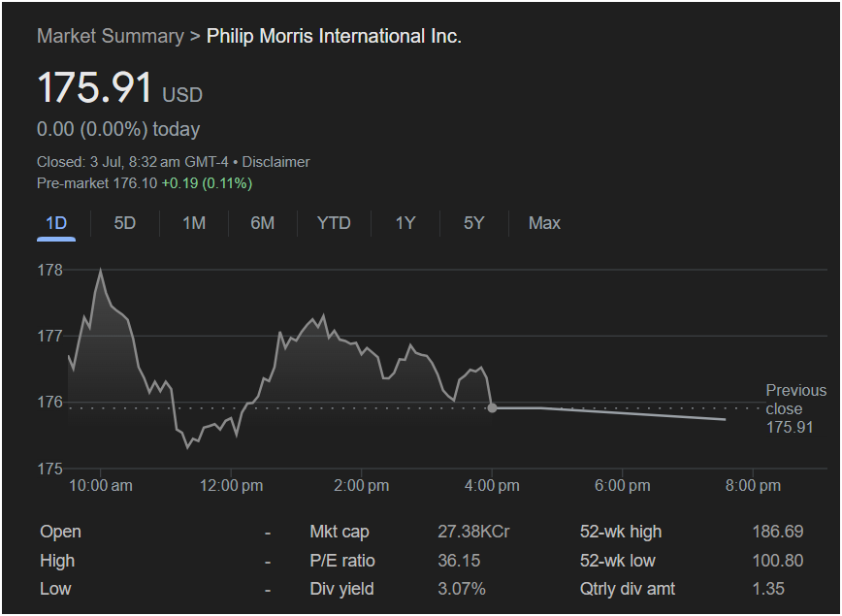Click the Open stat label
The width and height of the screenshot is (842, 616).
(x=61, y=532)
